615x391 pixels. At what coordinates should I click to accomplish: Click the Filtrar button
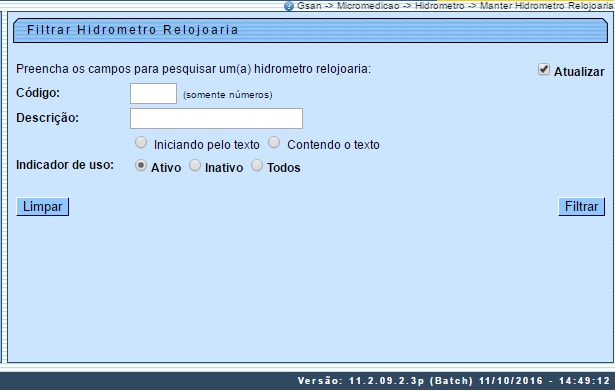coord(581,207)
